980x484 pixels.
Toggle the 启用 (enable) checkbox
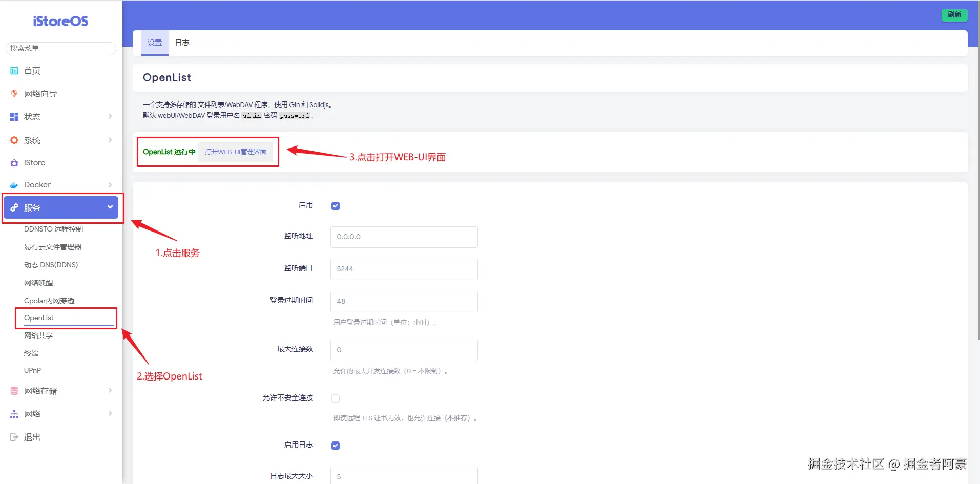pos(336,206)
